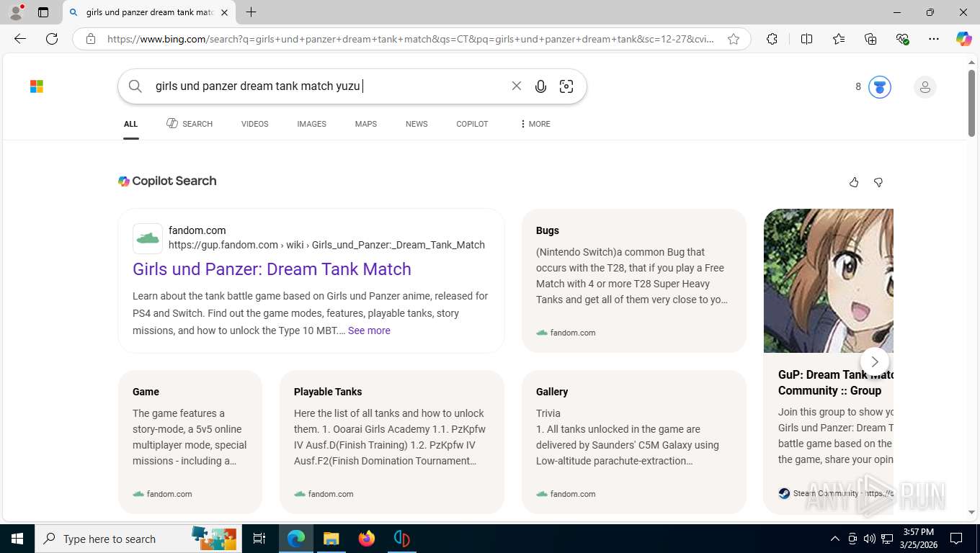This screenshot has width=980, height=553.
Task: Click See more on the snippet
Action: point(369,331)
